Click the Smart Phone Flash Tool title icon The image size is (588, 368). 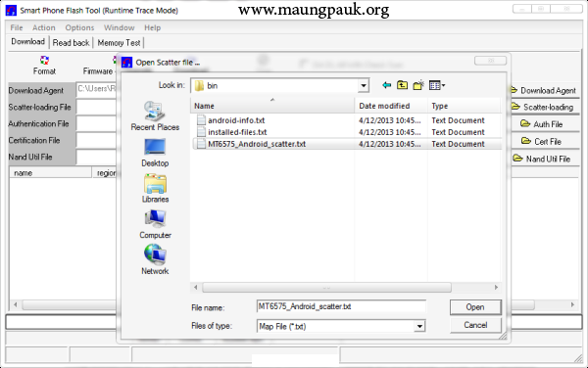(x=11, y=11)
